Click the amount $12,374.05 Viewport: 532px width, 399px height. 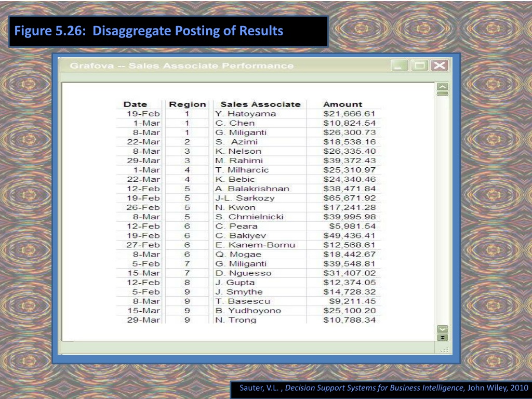point(349,283)
